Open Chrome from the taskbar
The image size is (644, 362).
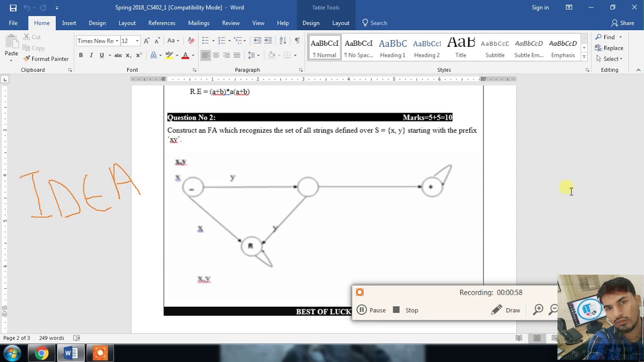[x=41, y=353]
